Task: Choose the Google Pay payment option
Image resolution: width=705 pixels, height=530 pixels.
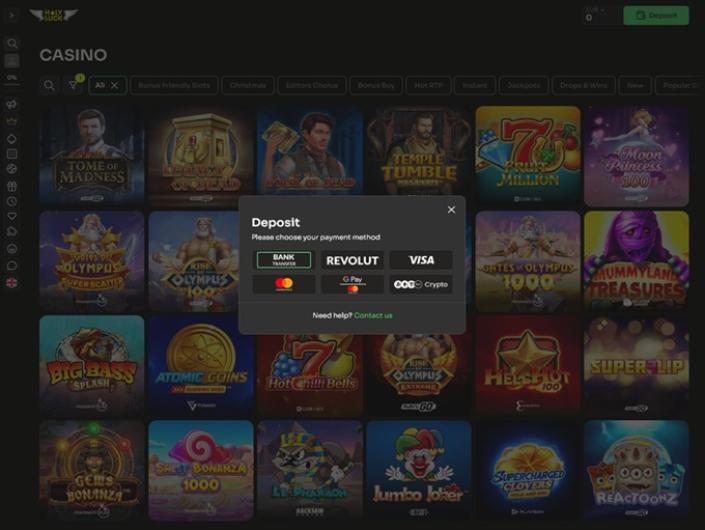Action: click(352, 284)
